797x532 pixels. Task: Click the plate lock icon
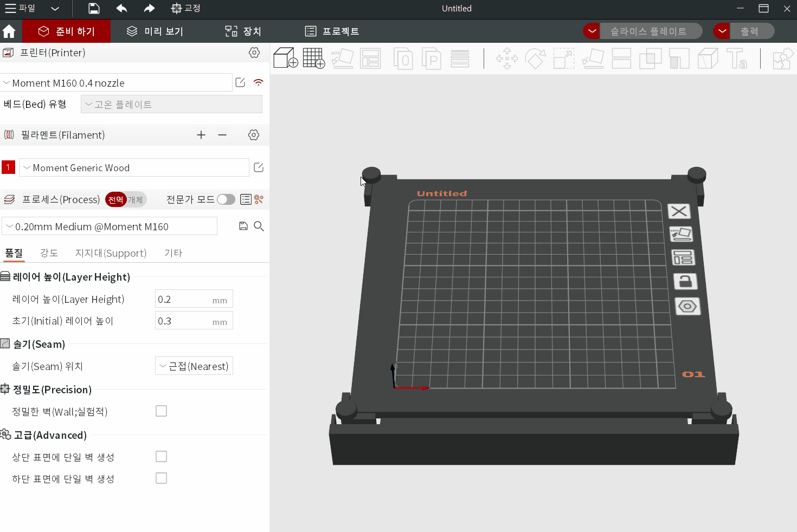(685, 282)
